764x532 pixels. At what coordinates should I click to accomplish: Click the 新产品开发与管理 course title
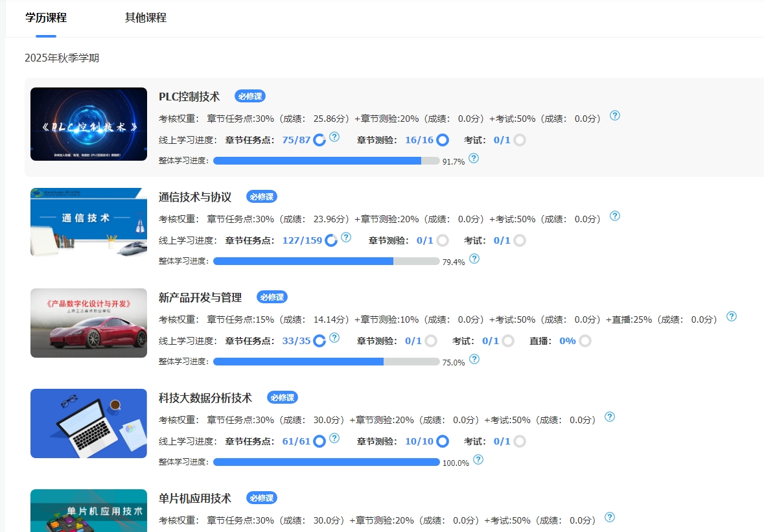point(200,297)
